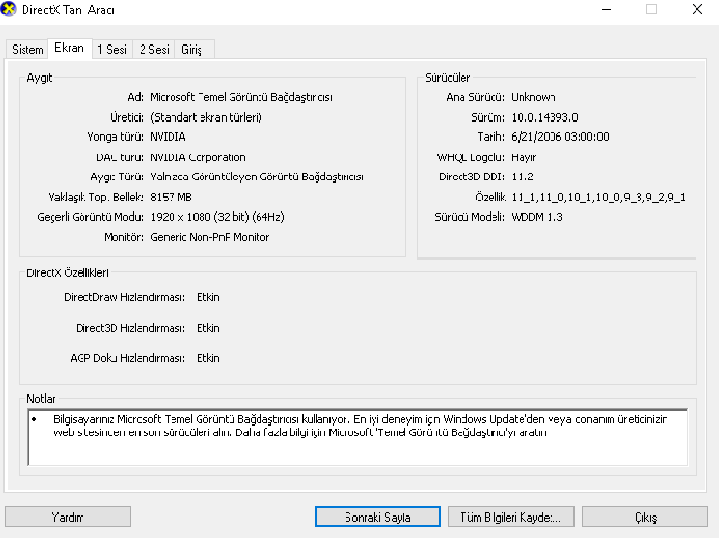The image size is (719, 538).
Task: Click the Direct3D Hızlandırması Etkin value
Action: (x=208, y=328)
